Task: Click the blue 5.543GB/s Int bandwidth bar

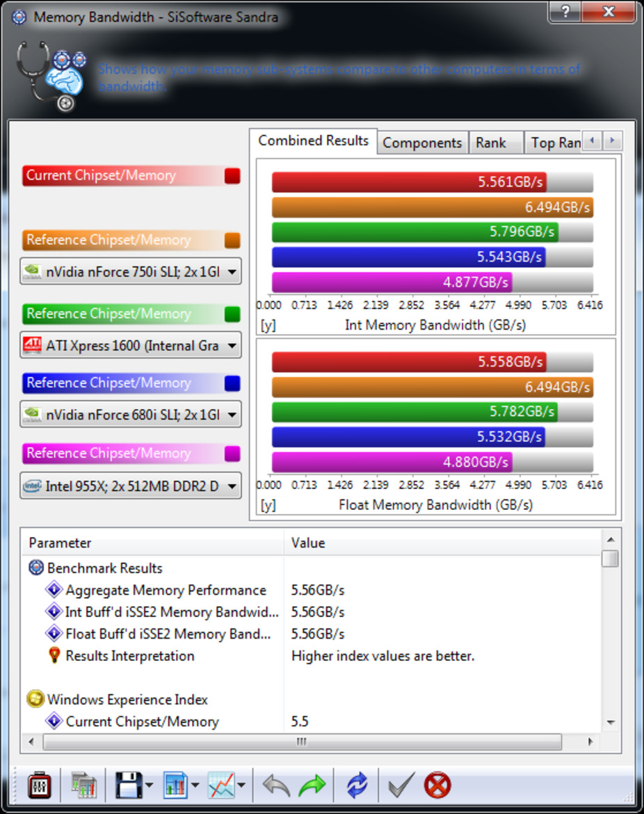Action: tap(408, 257)
